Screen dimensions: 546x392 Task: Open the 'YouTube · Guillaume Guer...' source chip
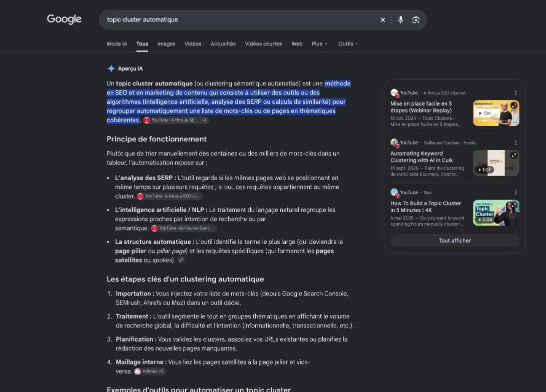[184, 228]
